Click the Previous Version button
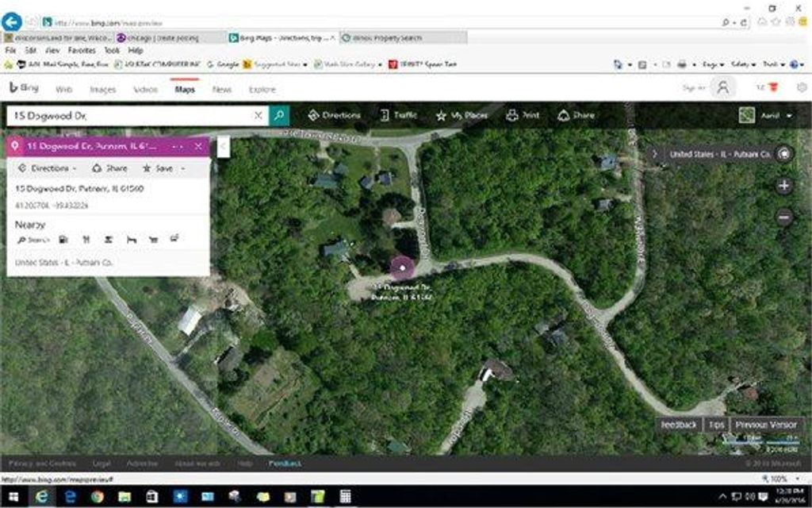 [765, 425]
